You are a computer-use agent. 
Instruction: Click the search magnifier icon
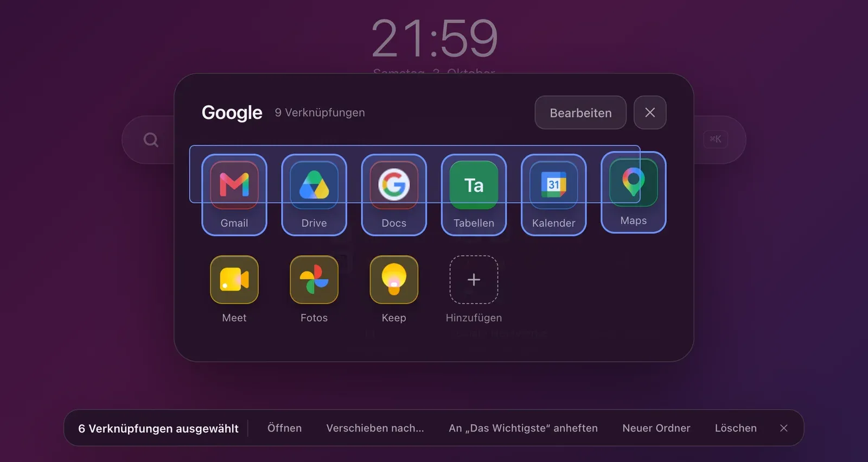tap(151, 140)
